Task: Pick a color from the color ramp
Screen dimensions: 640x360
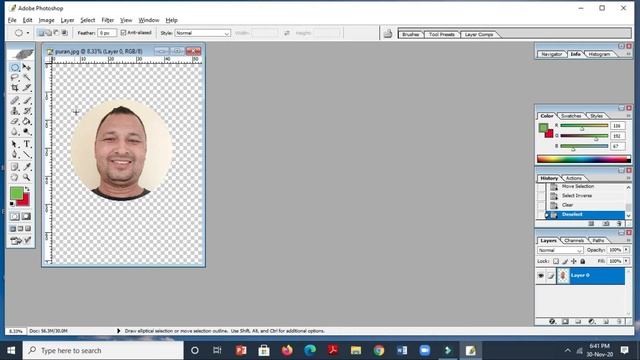Action: coord(583,159)
